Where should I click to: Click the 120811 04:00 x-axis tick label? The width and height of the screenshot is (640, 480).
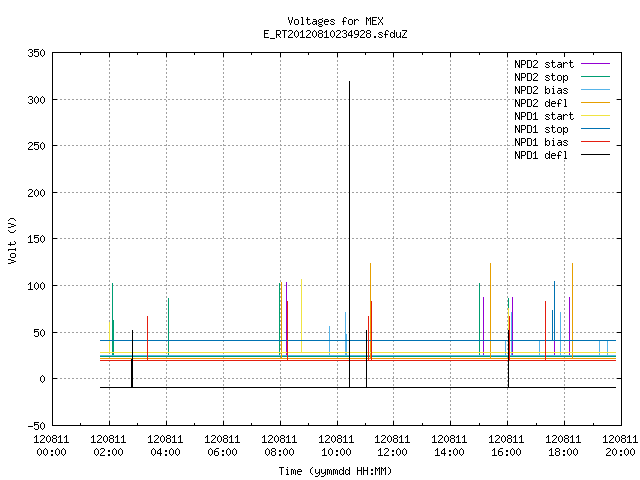coord(165,446)
